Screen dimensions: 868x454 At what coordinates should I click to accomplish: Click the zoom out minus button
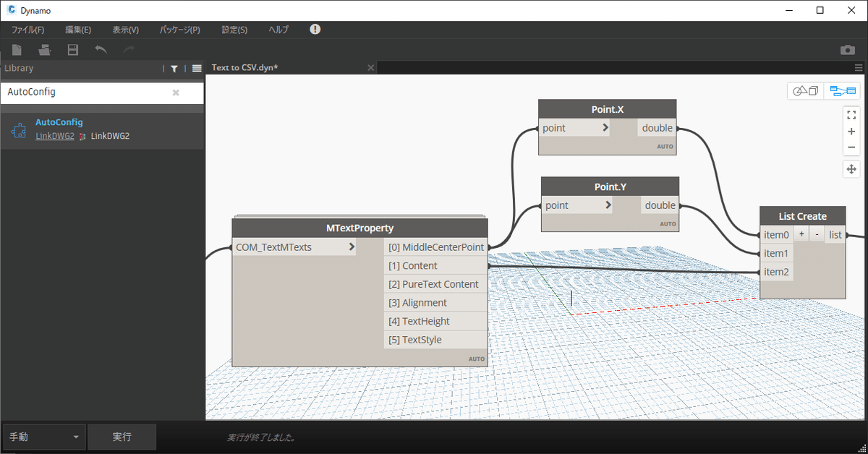coord(851,147)
